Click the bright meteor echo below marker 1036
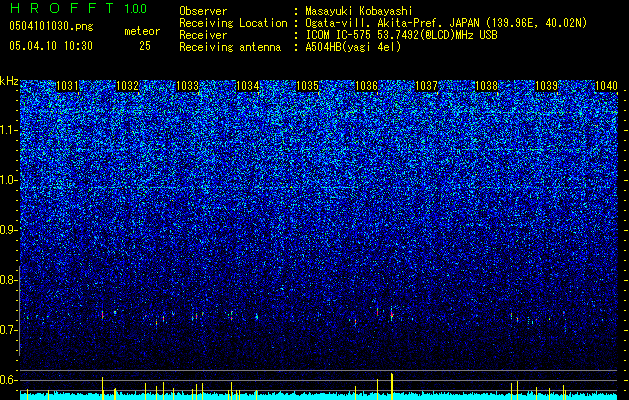The width and height of the screenshot is (629, 400). point(392,315)
